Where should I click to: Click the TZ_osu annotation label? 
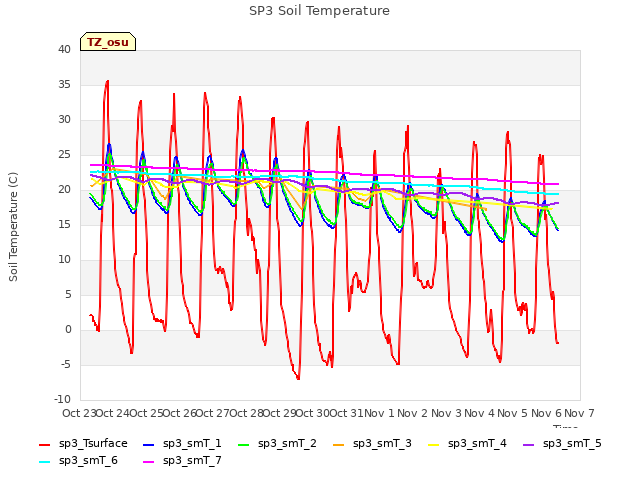[108, 42]
